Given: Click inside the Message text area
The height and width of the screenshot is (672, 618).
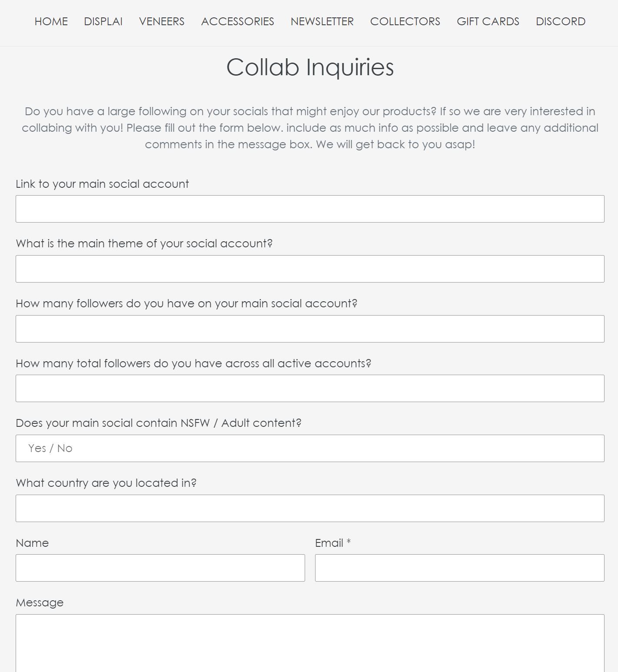Looking at the screenshot, I should click(x=310, y=643).
